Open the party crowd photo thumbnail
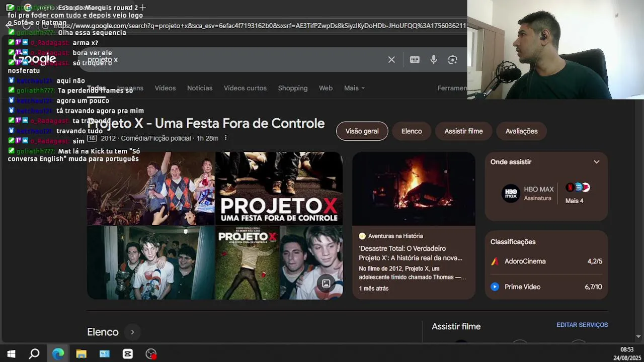This screenshot has width=644, height=362. [x=151, y=188]
